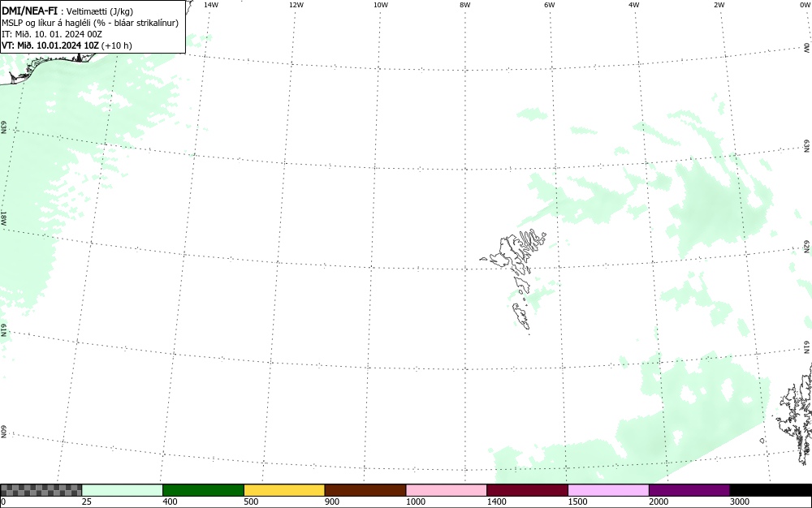This screenshot has width=812, height=508.
Task: Choose the pink 1000–1400 legend swatch
Action: pos(447,490)
